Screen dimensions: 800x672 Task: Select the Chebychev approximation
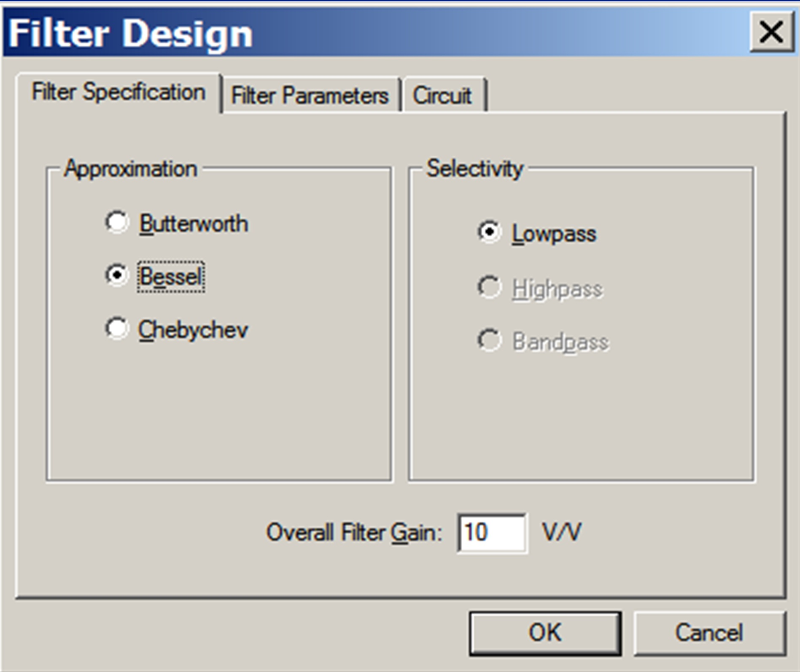[x=116, y=329]
